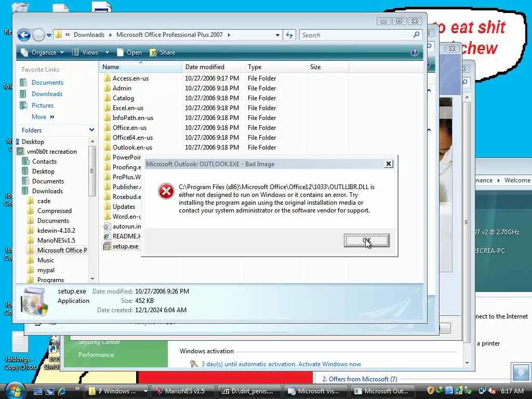Screen dimensions: 532x399
Task: Go back using the Explorer back arrow
Action: click(x=24, y=35)
